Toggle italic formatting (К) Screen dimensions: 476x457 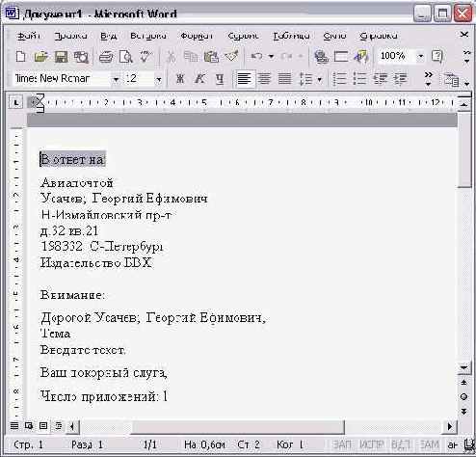click(x=199, y=79)
